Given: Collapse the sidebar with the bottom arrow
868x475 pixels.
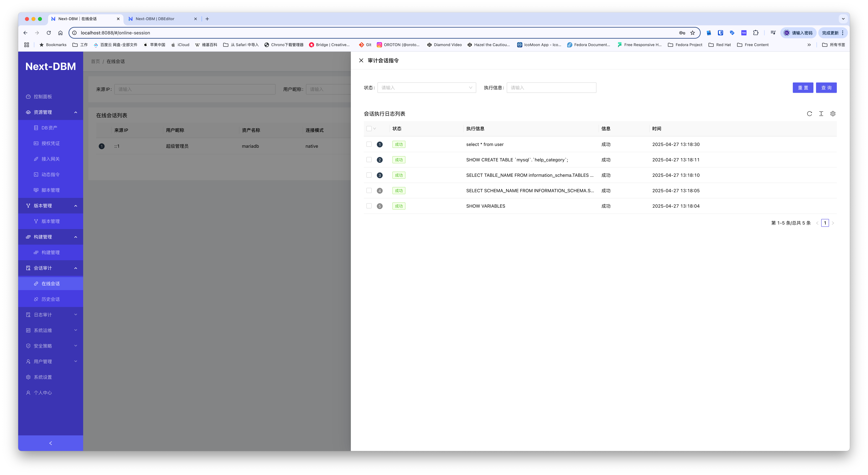Looking at the screenshot, I should pyautogui.click(x=51, y=443).
